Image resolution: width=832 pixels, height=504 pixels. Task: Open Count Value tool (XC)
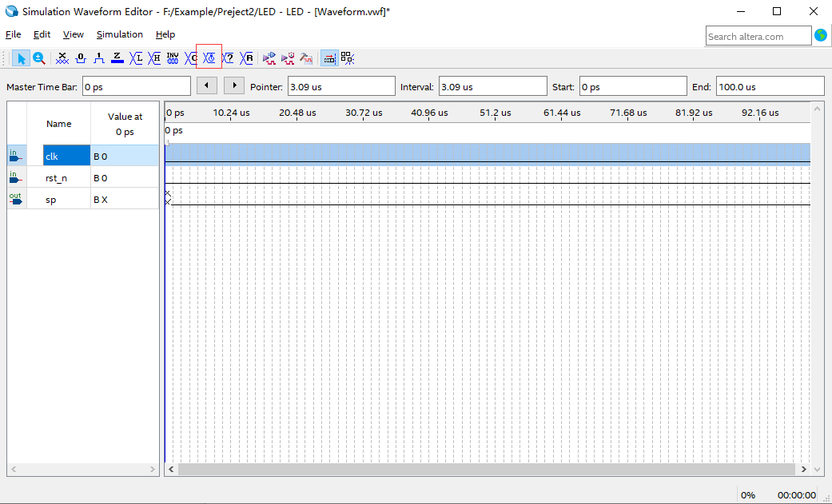click(190, 58)
